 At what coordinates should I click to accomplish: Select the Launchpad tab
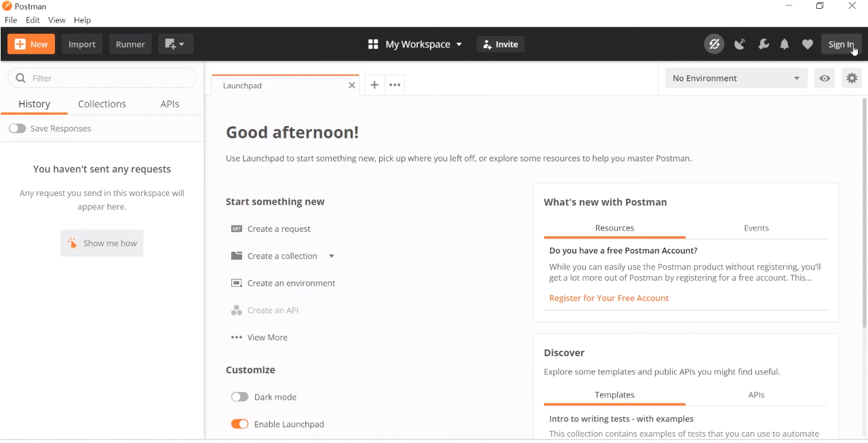tap(285, 85)
